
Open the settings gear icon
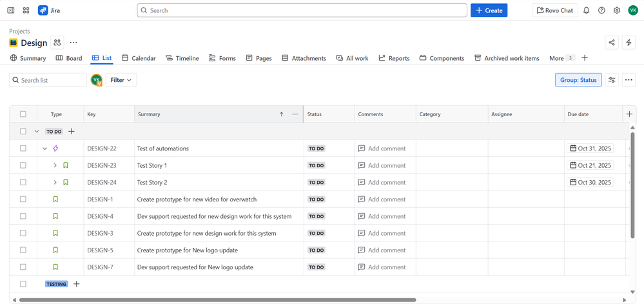point(617,10)
